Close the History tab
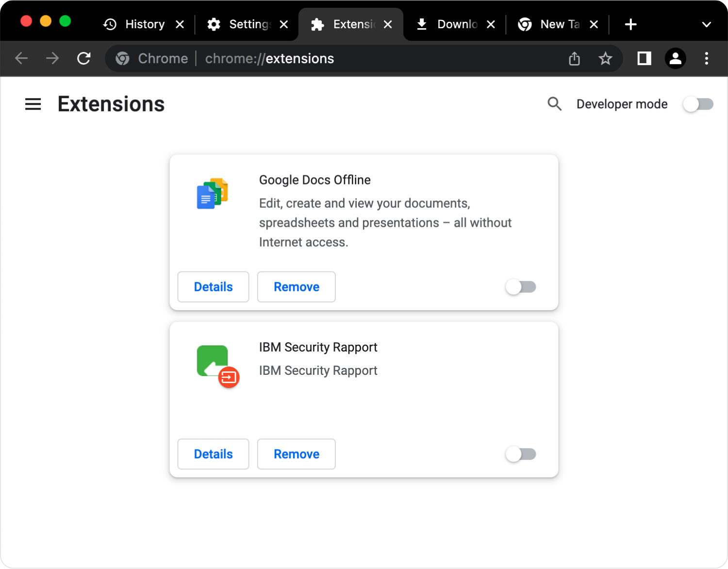This screenshot has height=569, width=728. (180, 24)
